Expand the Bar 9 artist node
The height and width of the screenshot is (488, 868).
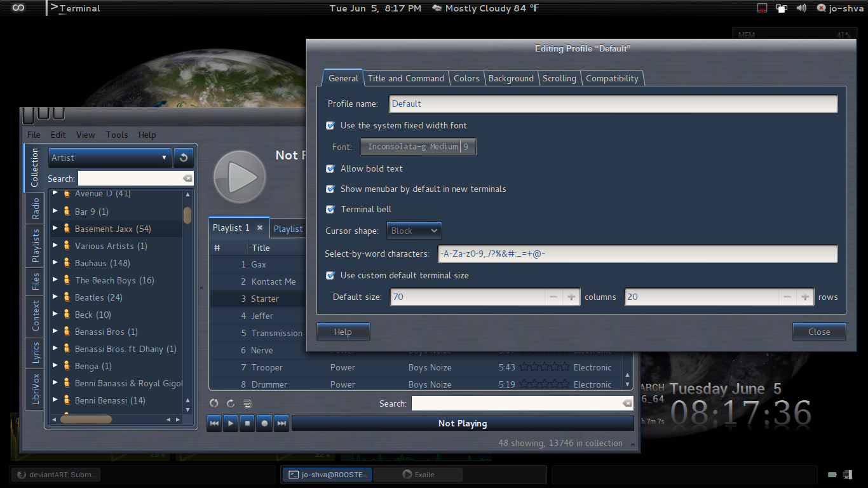[x=55, y=211]
